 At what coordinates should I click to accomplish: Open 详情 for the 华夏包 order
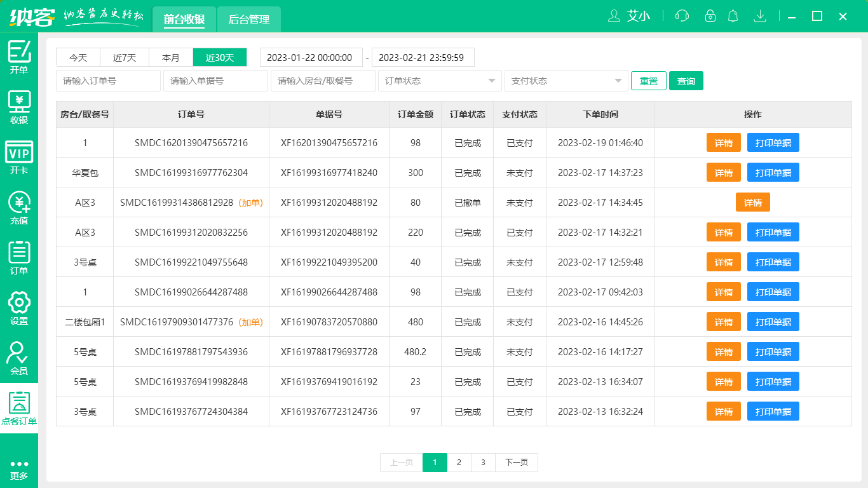coord(724,172)
